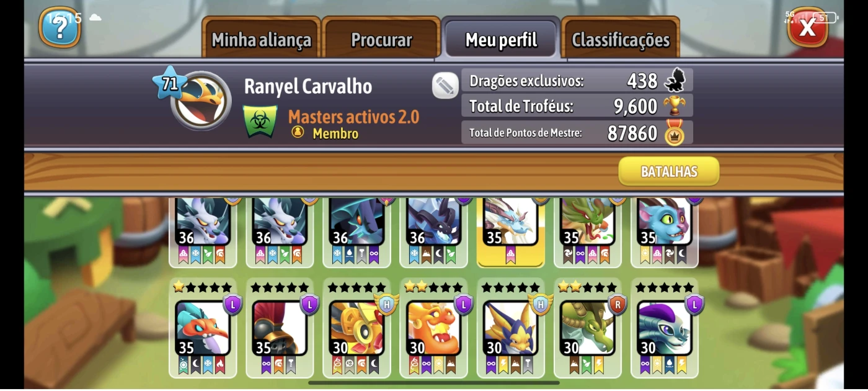
Task: Tap the pencil edit-name icon
Action: point(445,86)
